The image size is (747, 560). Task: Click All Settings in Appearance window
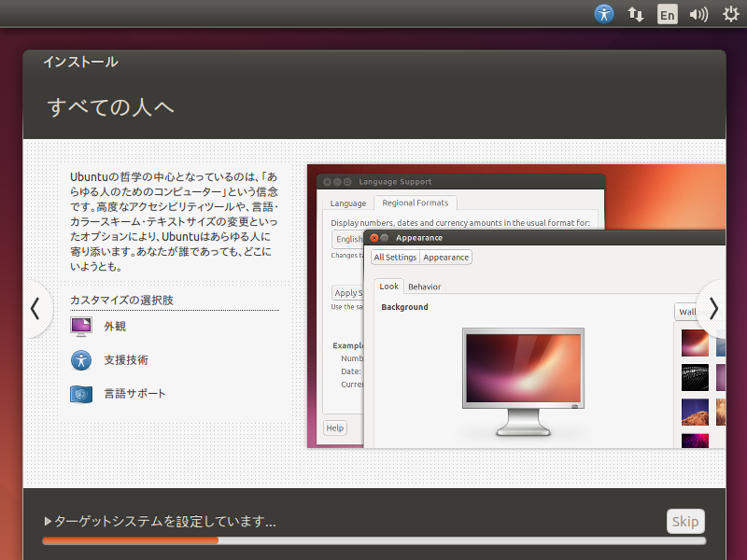coord(395,258)
